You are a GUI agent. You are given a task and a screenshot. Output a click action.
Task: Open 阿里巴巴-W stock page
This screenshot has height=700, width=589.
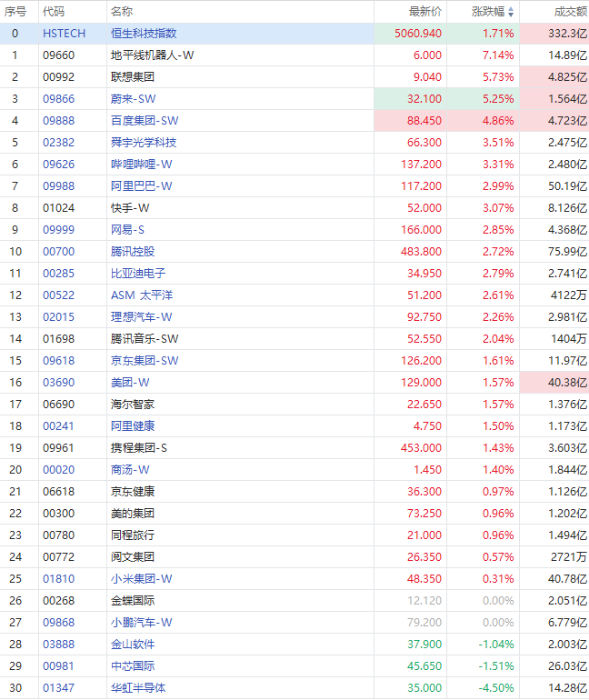point(141,186)
